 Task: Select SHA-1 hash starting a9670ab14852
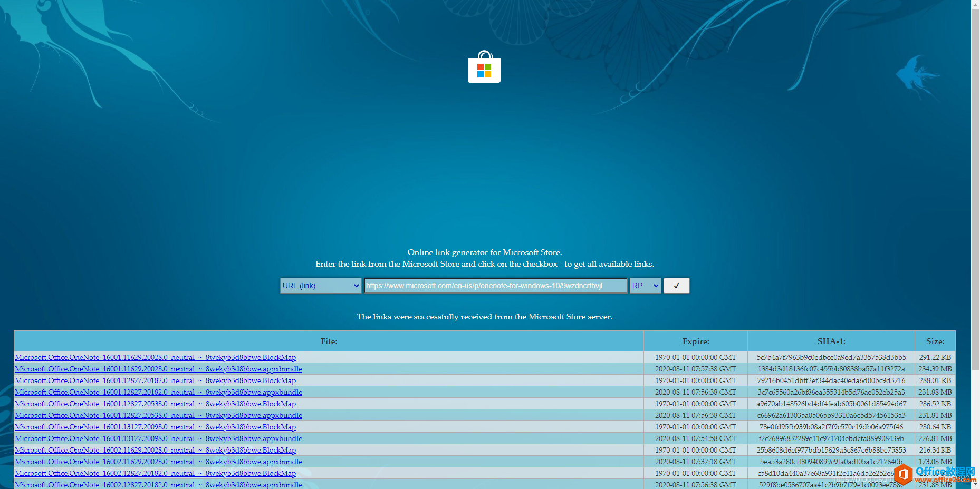(x=831, y=404)
